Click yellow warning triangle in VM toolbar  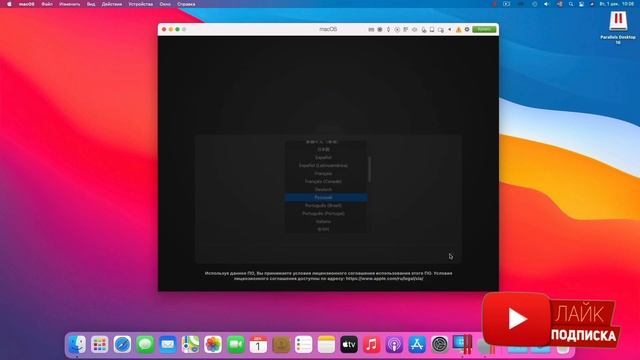click(x=458, y=29)
